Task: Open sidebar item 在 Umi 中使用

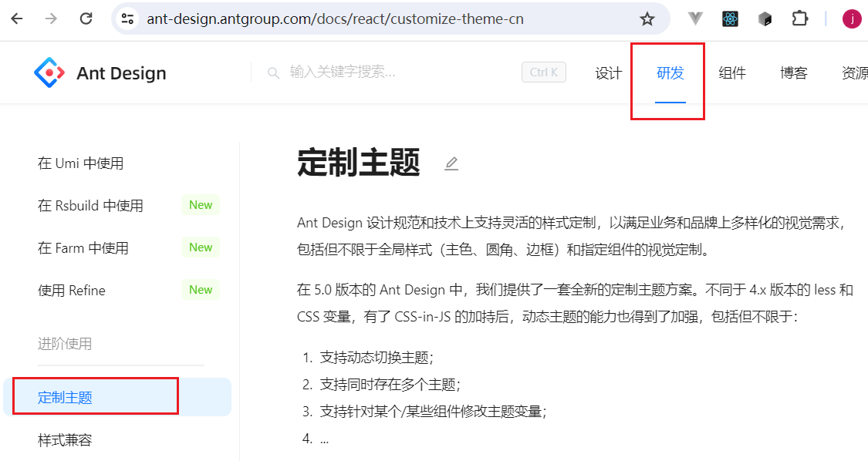Action: 81,163
